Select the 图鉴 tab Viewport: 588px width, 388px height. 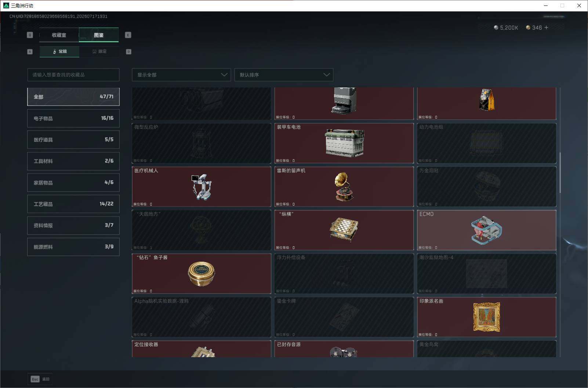click(99, 35)
